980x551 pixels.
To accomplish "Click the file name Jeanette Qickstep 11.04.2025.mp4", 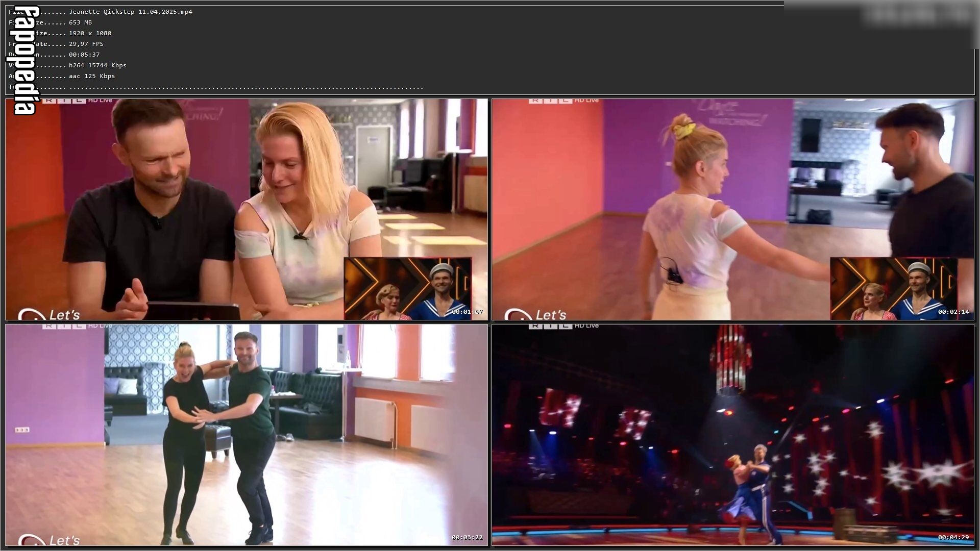I will [x=131, y=12].
